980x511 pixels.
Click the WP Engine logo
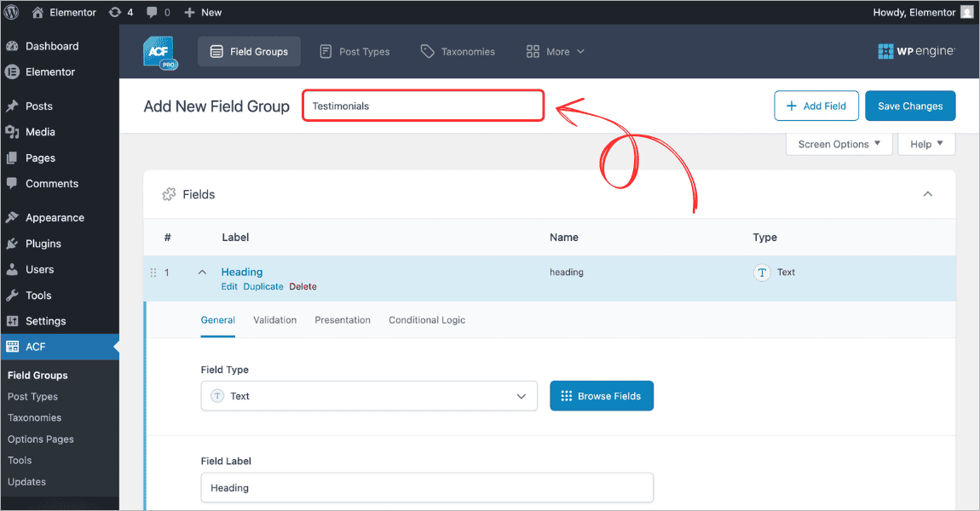click(x=916, y=51)
